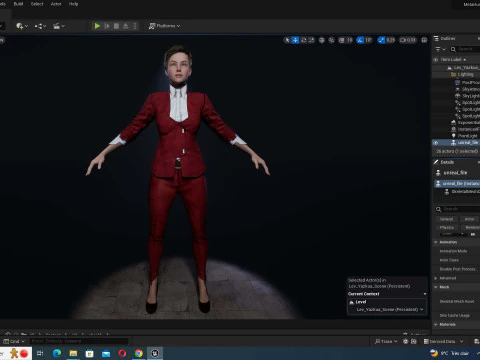
Task: Expand the Advanced section
Action: 436,278
